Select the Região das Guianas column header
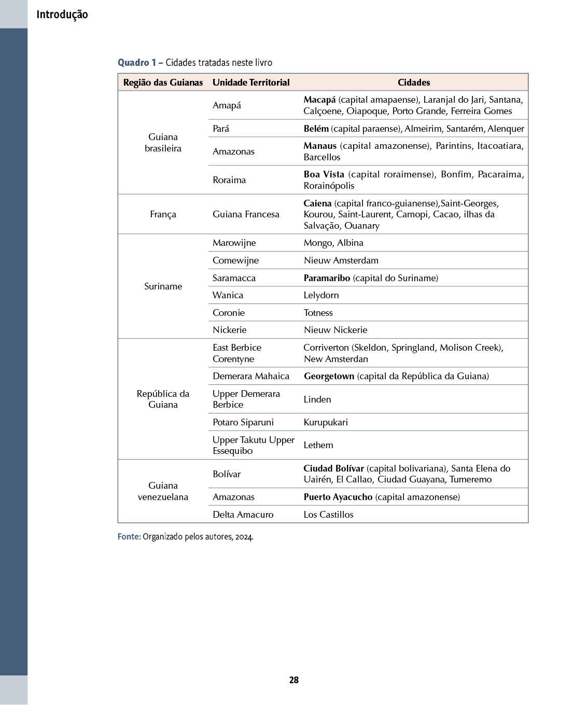The width and height of the screenshot is (588, 705). coord(163,82)
